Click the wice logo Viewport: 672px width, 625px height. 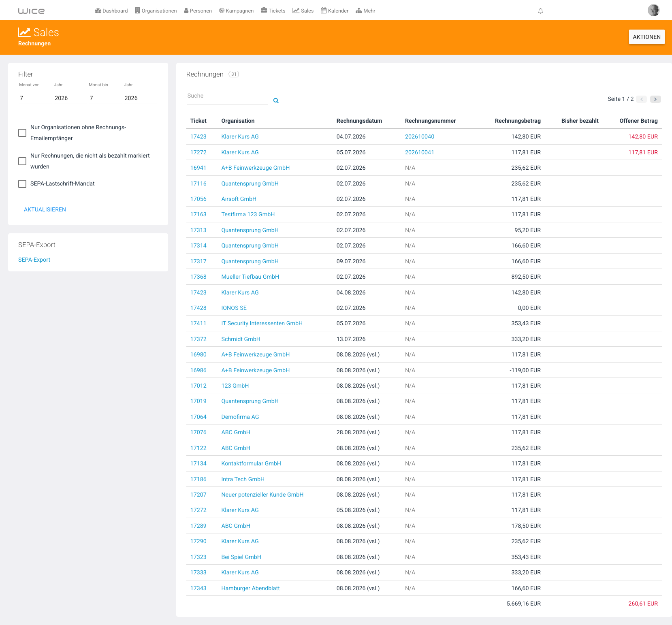[31, 11]
